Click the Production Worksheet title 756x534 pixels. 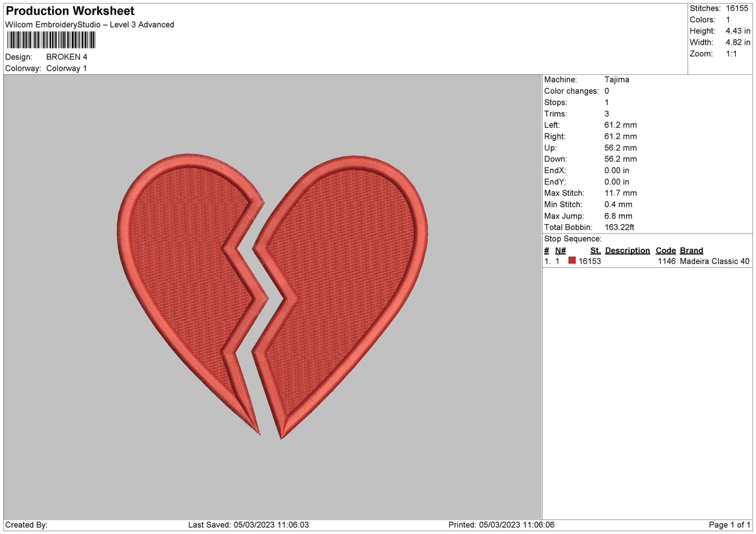click(x=69, y=11)
